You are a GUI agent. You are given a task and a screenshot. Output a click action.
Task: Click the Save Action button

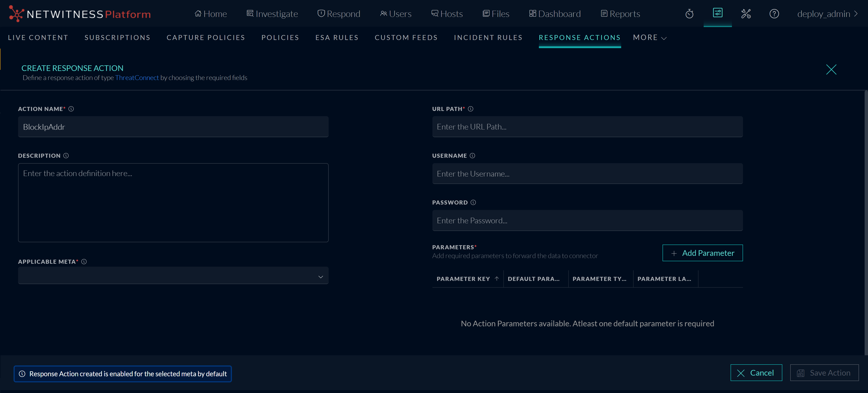point(824,373)
